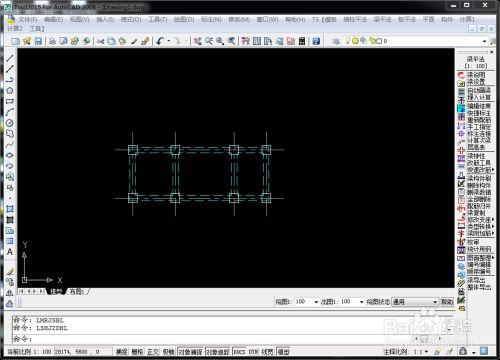The height and width of the screenshot is (360, 500).
Task: Toggle 对象捕捉 object snap in status bar
Action: pyautogui.click(x=190, y=352)
